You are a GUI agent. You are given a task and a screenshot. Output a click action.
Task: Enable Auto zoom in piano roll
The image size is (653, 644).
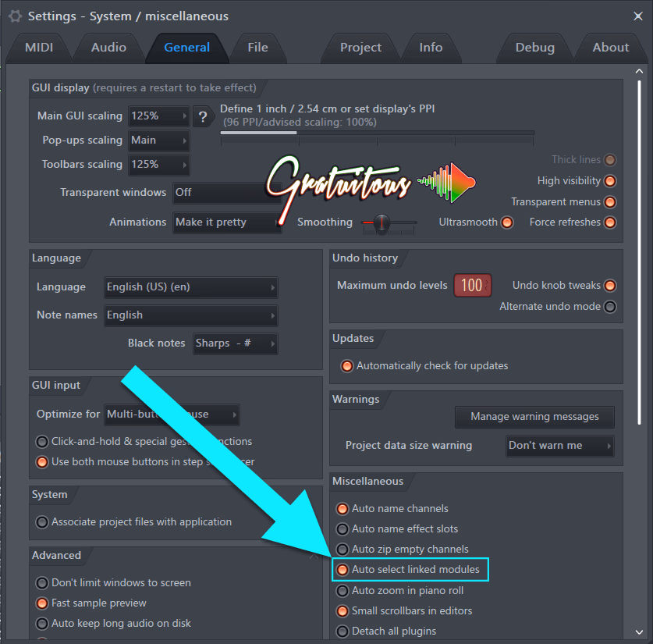342,591
